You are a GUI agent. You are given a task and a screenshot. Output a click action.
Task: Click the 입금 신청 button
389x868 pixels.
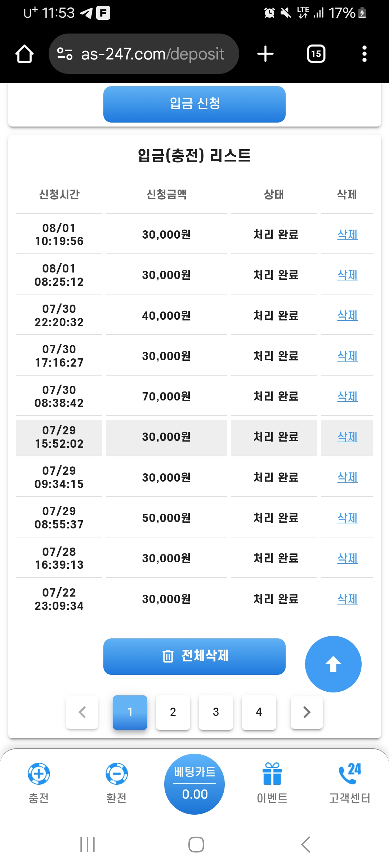[194, 104]
